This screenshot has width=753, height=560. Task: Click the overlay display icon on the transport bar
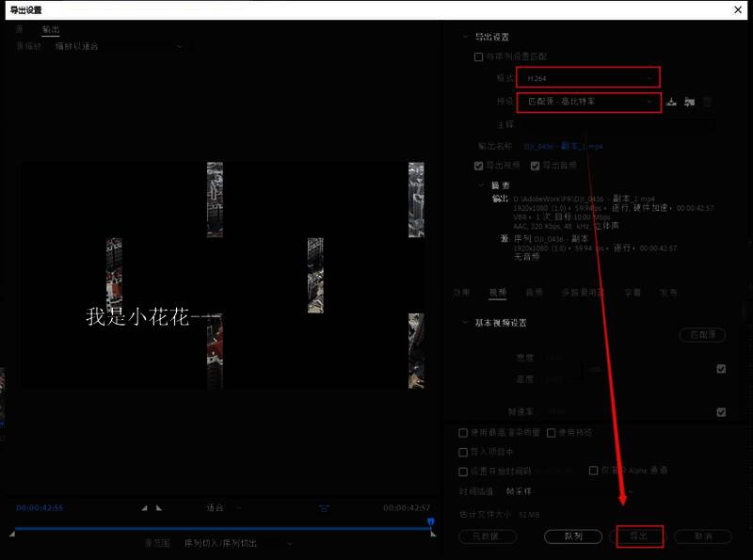325,509
